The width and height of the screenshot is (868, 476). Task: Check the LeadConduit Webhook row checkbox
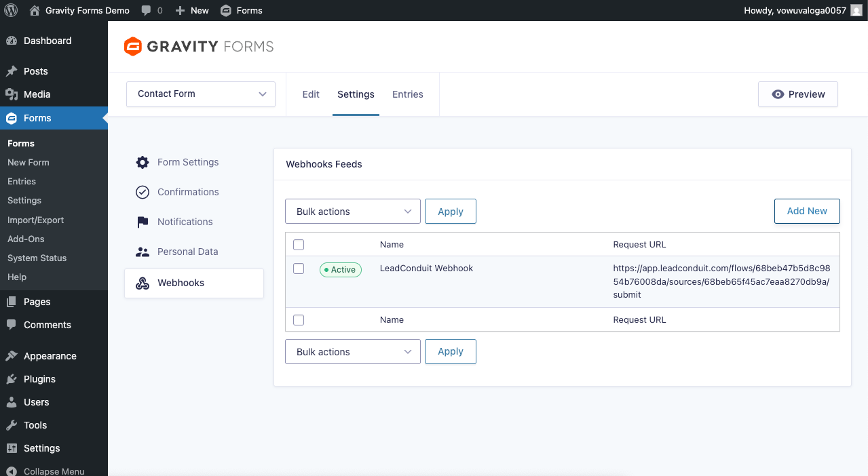coord(299,269)
